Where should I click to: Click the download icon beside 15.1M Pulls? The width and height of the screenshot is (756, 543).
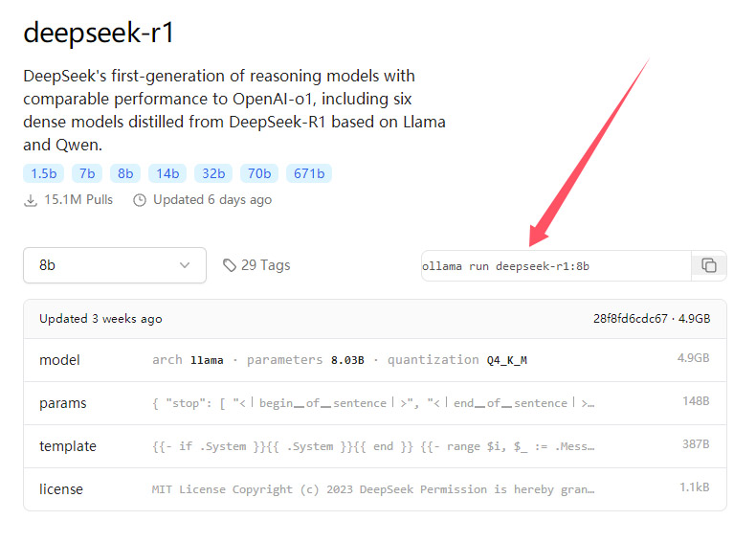[31, 200]
